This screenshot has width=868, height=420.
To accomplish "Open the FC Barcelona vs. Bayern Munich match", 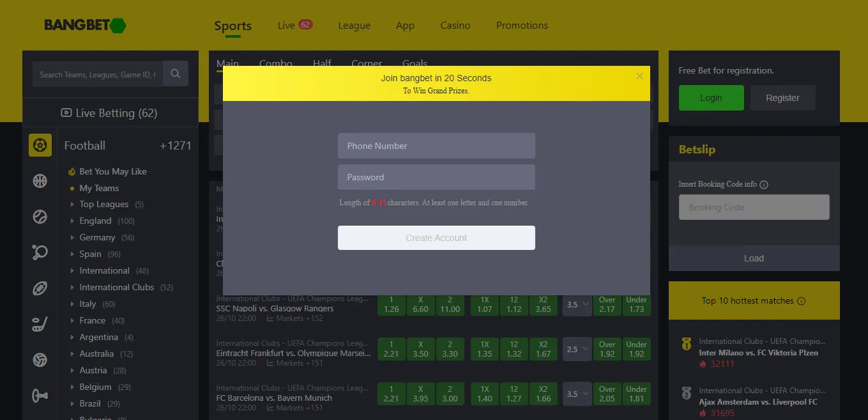I will pos(274,398).
